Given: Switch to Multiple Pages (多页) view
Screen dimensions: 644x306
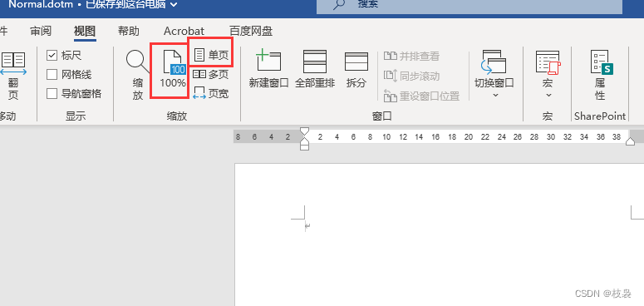Looking at the screenshot, I should pos(212,74).
